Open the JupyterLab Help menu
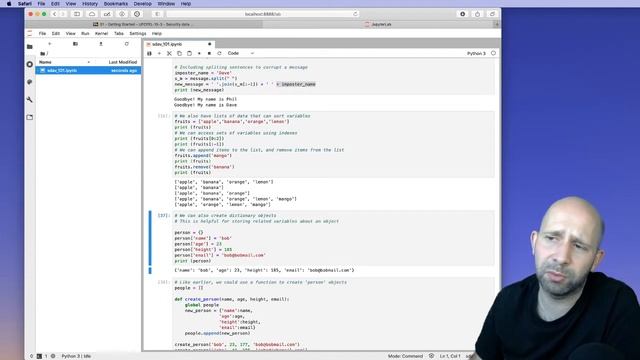640x360 pixels. click(157, 33)
